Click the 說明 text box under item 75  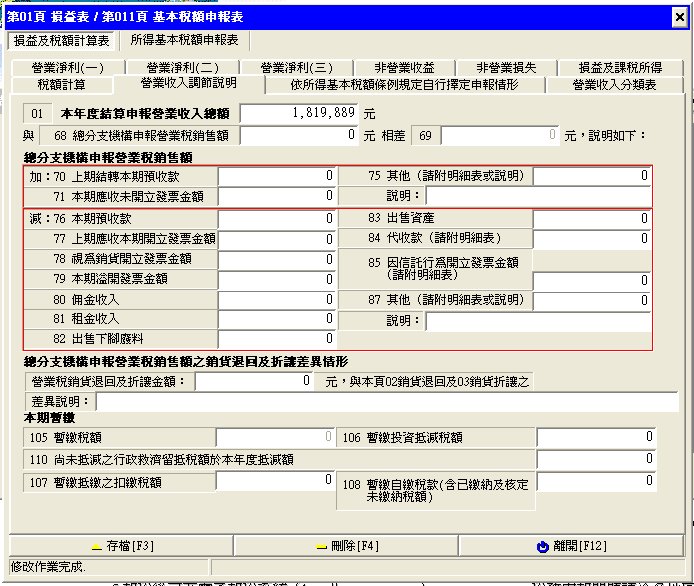[x=538, y=196]
